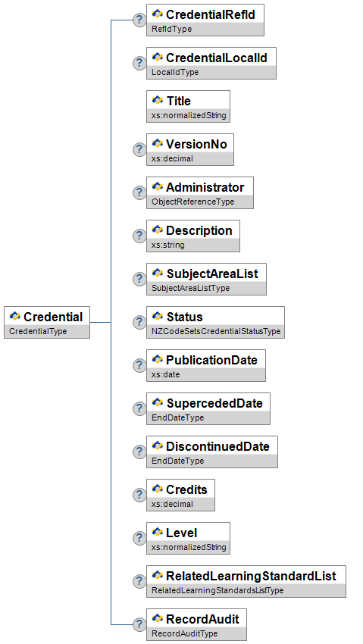Select the PublicationDate element
Viewport: 363px width, 644px height.
pos(206,365)
